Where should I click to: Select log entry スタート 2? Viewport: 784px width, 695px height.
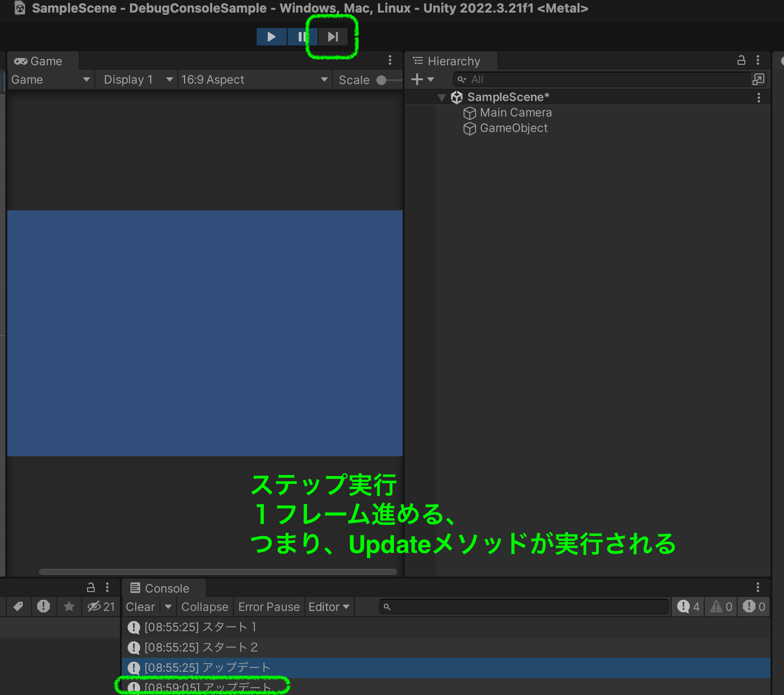446,647
